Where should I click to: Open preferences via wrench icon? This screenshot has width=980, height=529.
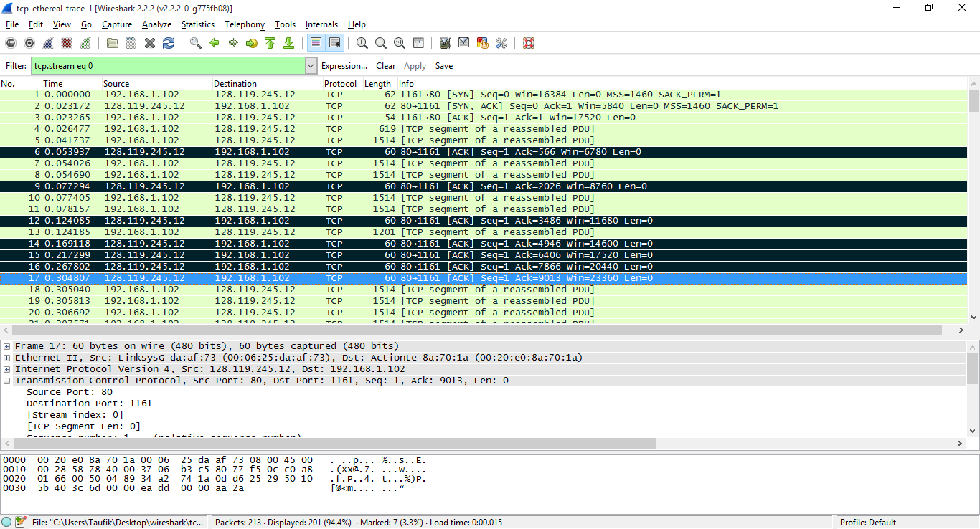point(501,43)
